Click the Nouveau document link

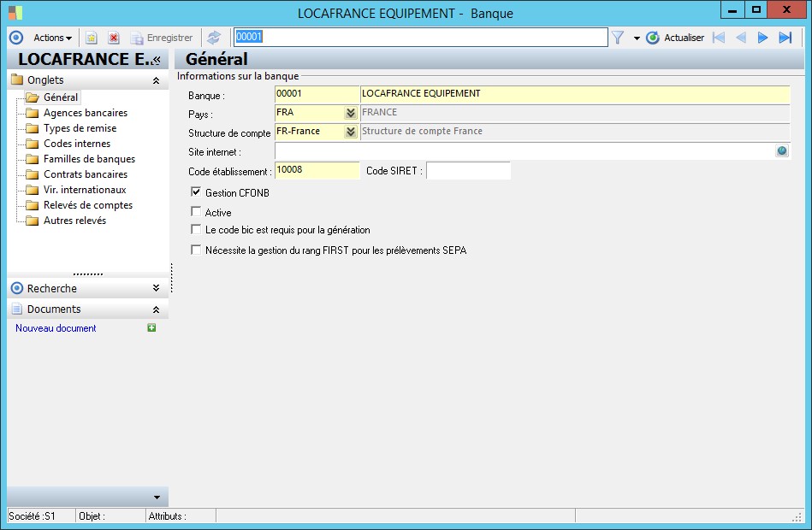(x=56, y=328)
